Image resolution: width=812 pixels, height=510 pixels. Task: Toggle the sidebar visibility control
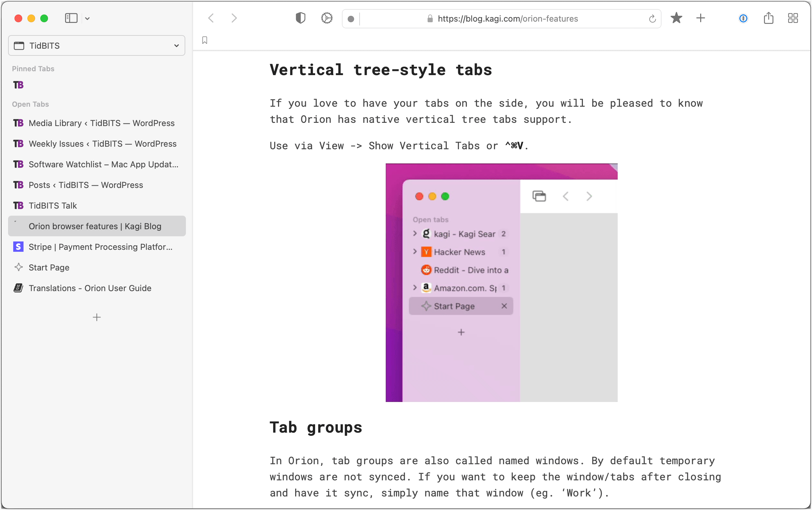[71, 18]
